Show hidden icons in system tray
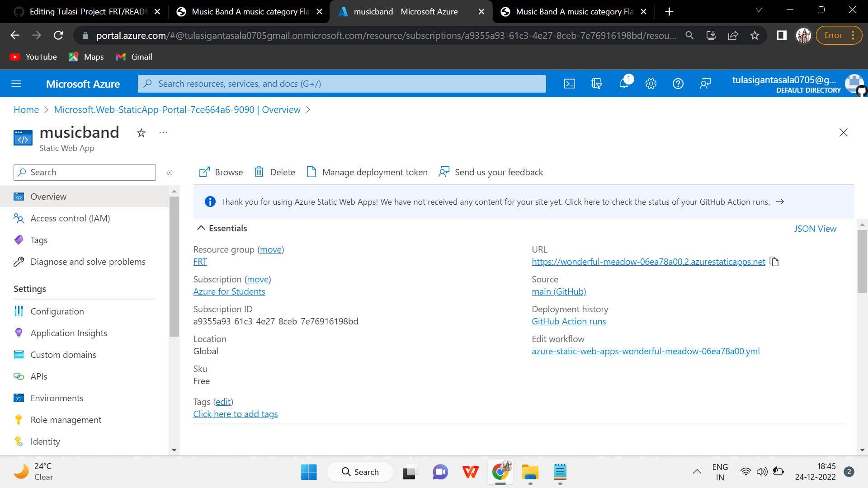Image resolution: width=868 pixels, height=488 pixels. pyautogui.click(x=697, y=472)
